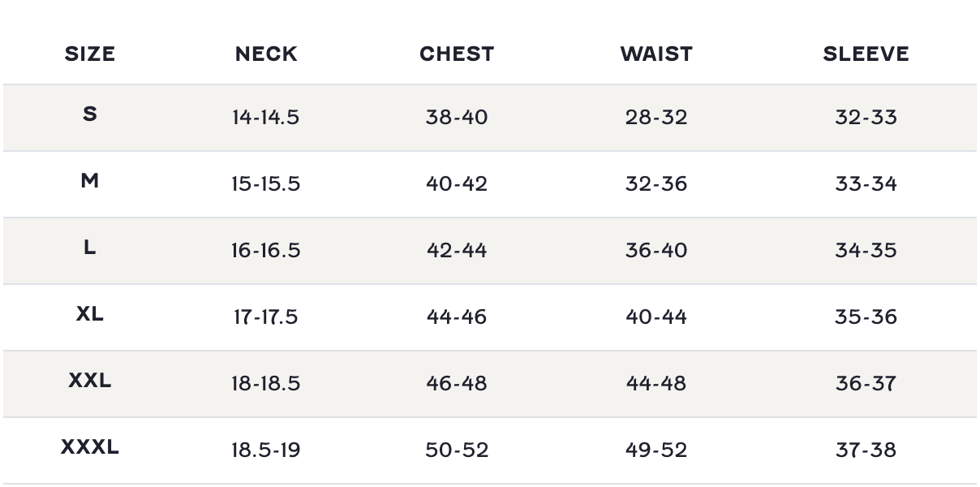
Task: Select the XL size row label
Action: pos(90,314)
